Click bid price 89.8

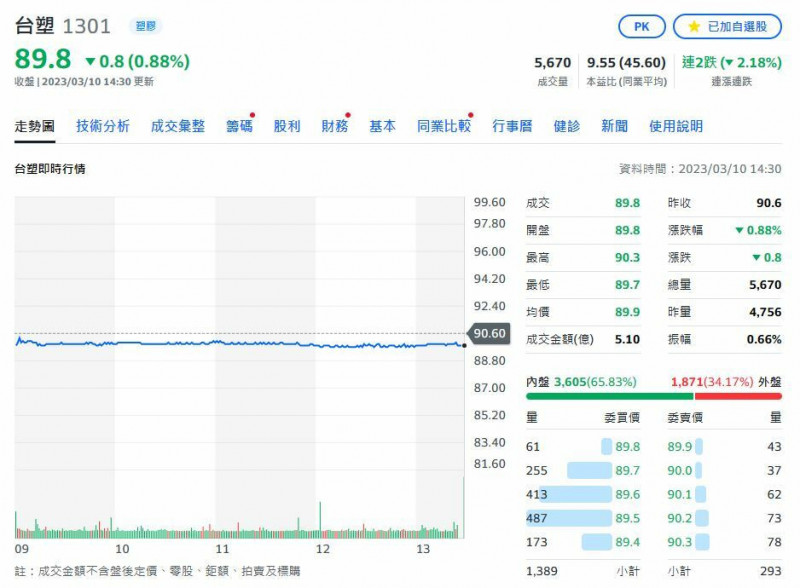tap(627, 447)
